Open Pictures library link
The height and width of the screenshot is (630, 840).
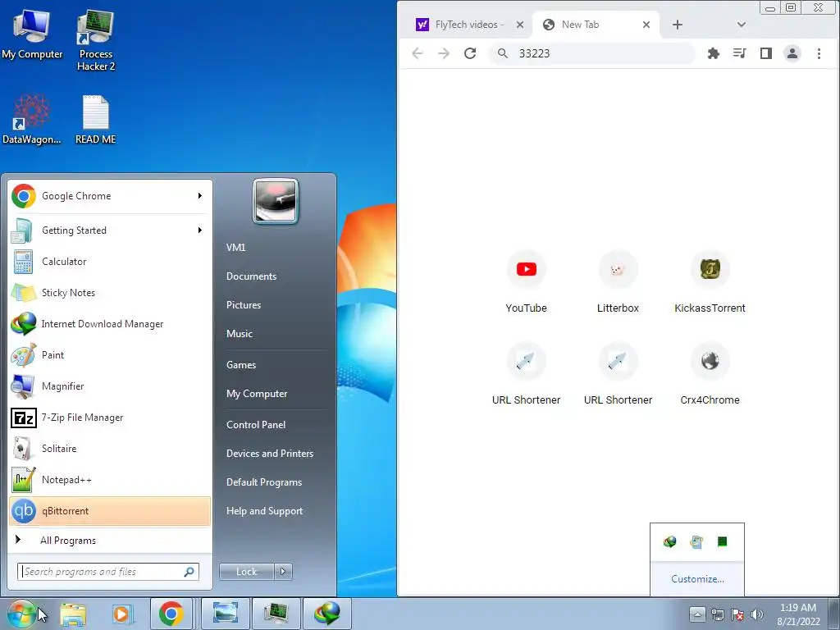pyautogui.click(x=243, y=305)
